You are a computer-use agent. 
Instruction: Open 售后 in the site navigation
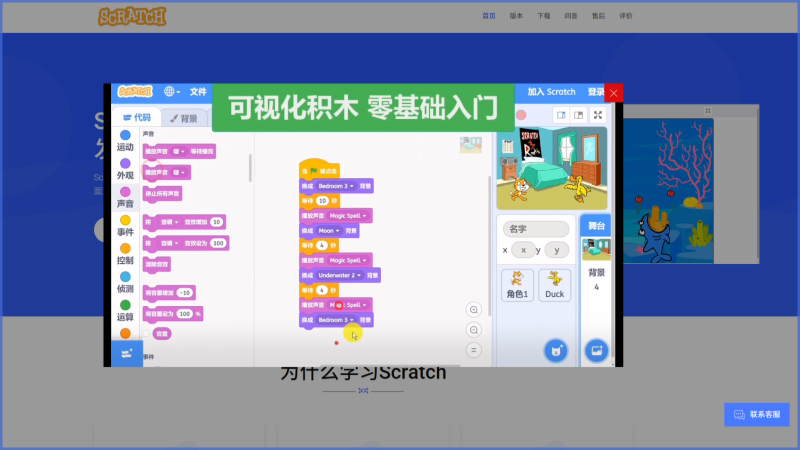[598, 16]
